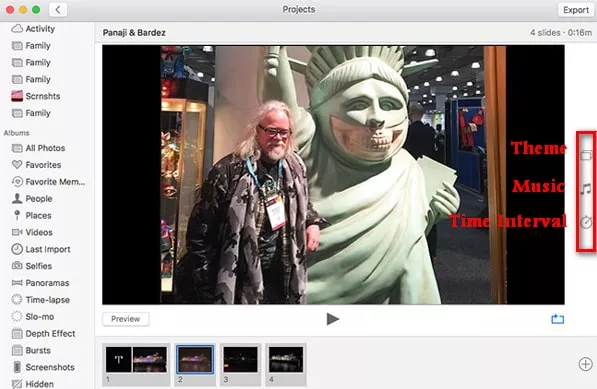Go back with the chevron button
This screenshot has width=597, height=389.
coord(58,10)
